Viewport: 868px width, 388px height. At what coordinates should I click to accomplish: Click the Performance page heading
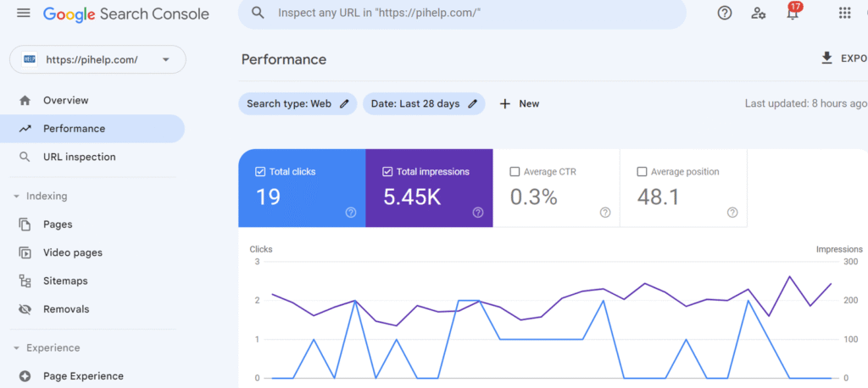coord(284,59)
